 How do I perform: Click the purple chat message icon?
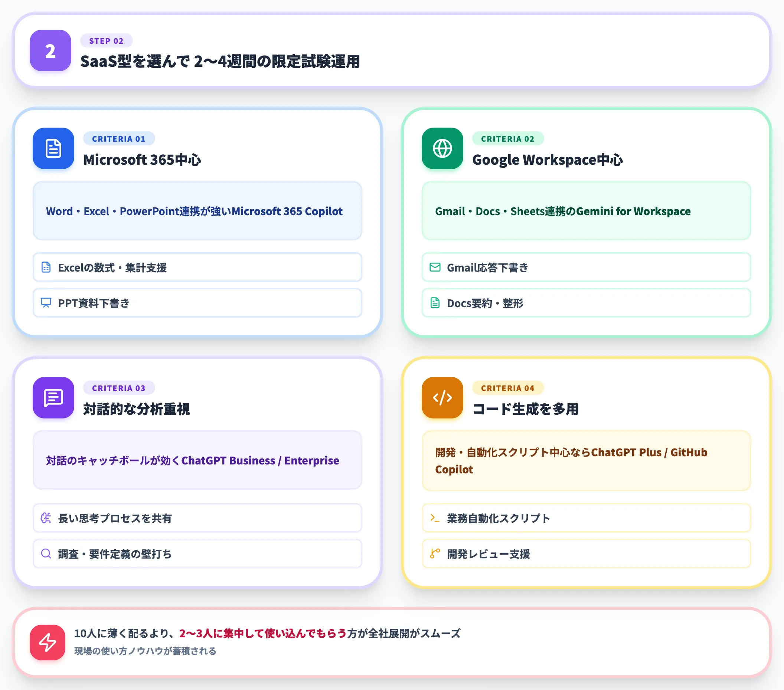[x=53, y=398]
